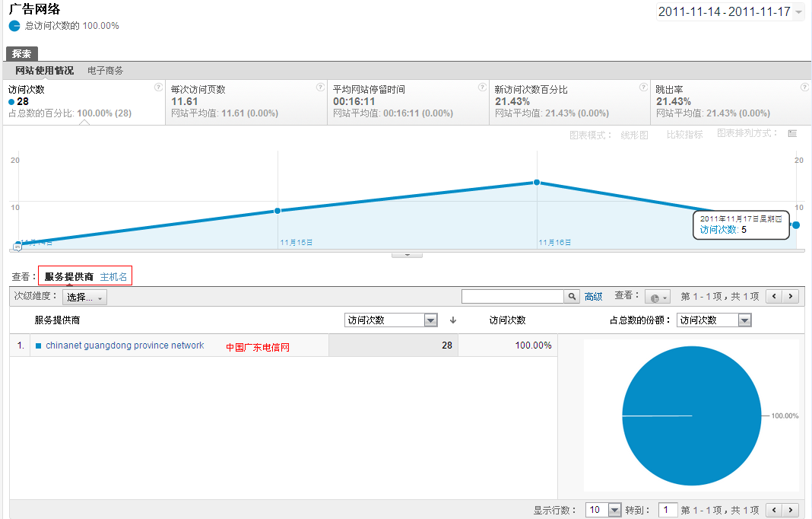This screenshot has height=519, width=812.
Task: Click help icon for 跳出率 metric
Action: 804,87
